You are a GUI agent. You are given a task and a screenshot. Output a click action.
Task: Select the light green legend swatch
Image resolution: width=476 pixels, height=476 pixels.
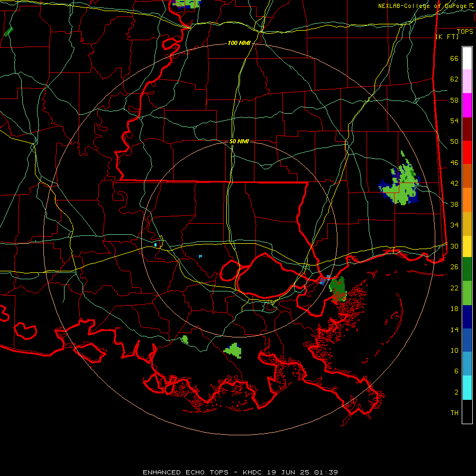click(467, 293)
